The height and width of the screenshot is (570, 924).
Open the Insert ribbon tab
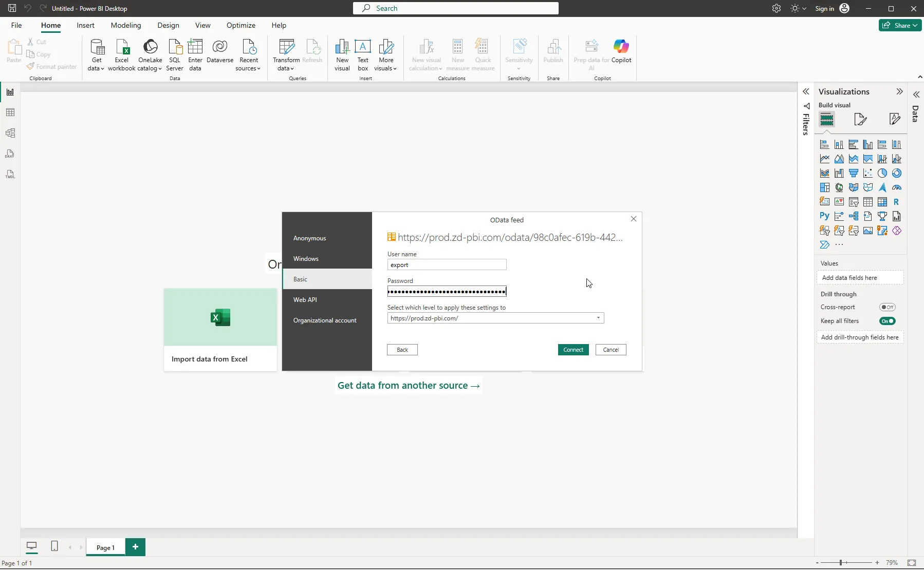pyautogui.click(x=85, y=25)
